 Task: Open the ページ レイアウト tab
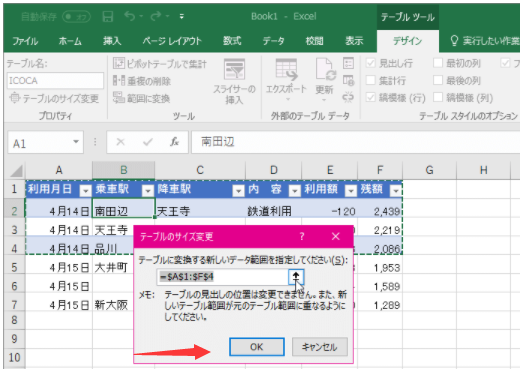[x=172, y=41]
